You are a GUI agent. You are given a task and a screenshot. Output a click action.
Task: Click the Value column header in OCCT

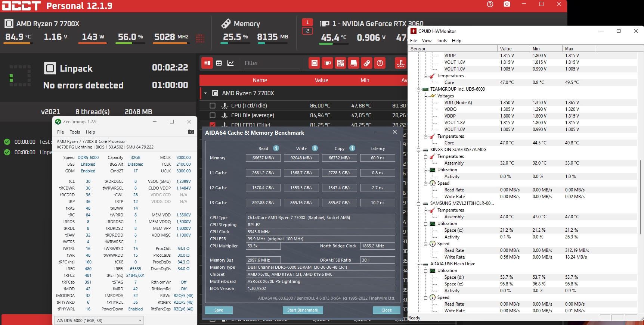321,80
